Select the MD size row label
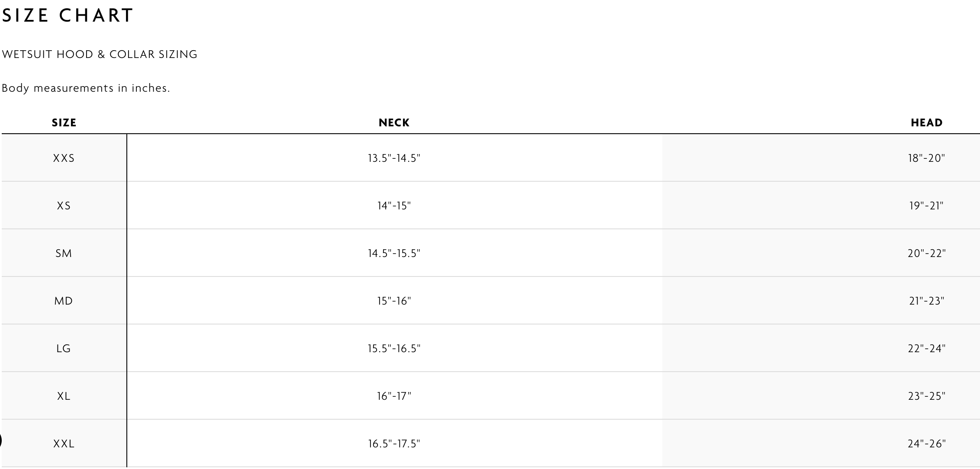Viewport: 980px width, 469px height. 64,301
